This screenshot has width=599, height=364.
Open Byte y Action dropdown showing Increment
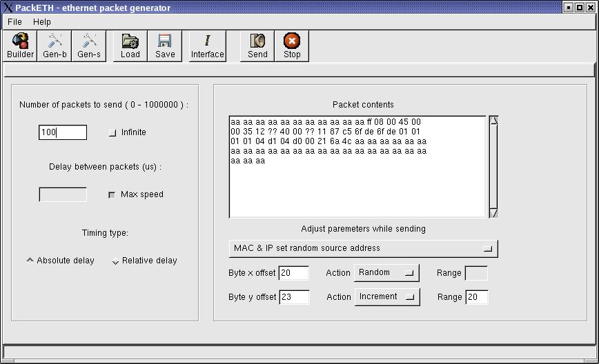pyautogui.click(x=387, y=297)
